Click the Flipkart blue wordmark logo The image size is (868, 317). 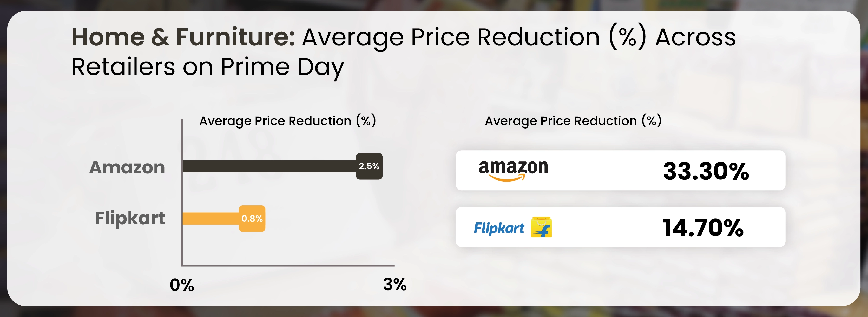(499, 228)
